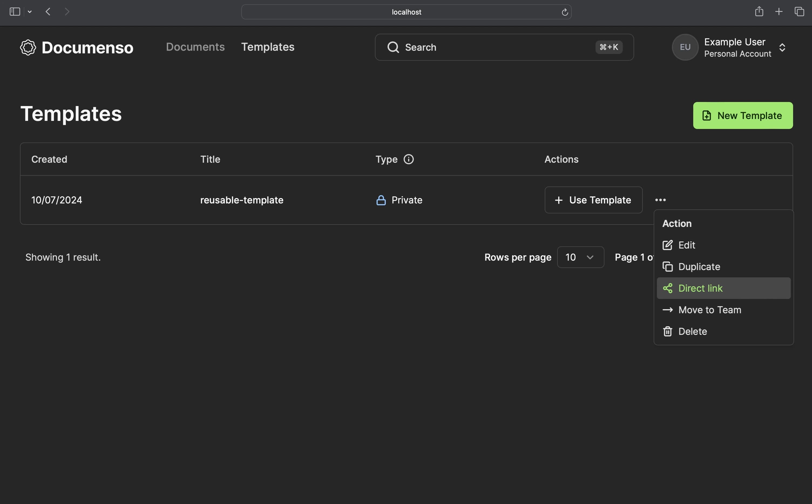
Task: Click Use Template button
Action: (593, 200)
